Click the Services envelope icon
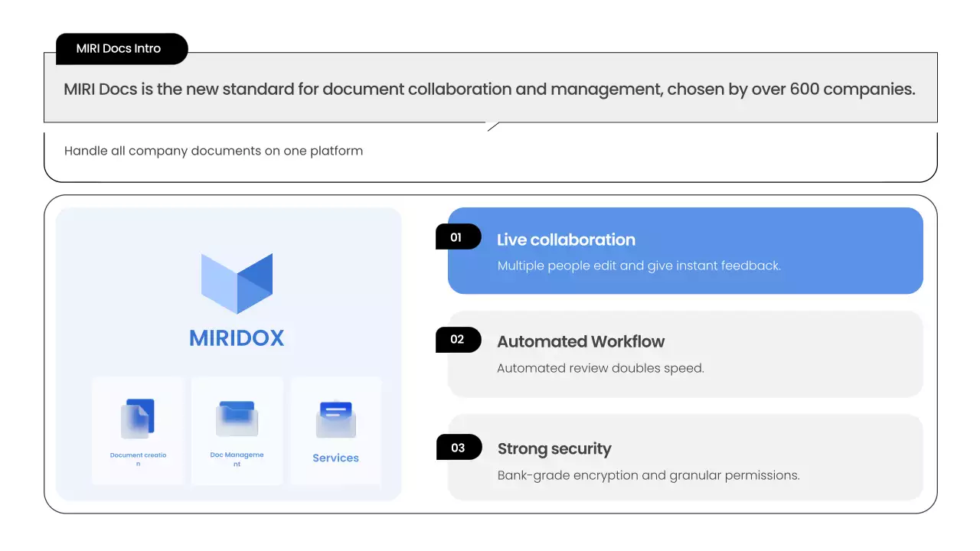 [x=336, y=419]
